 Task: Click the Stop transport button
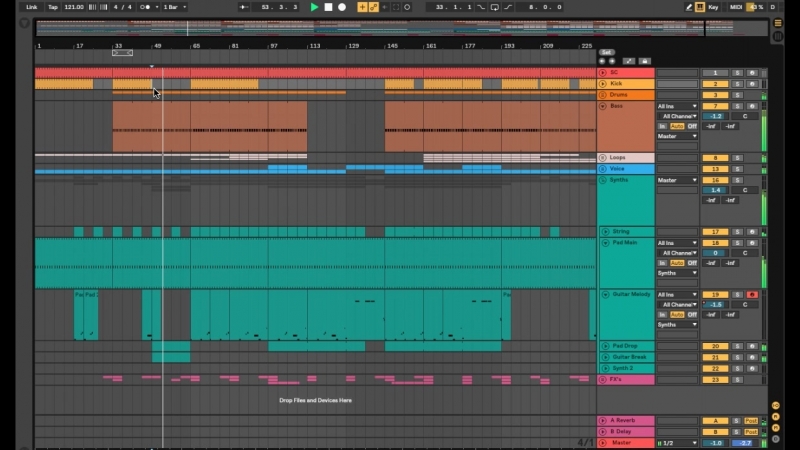pyautogui.click(x=328, y=7)
